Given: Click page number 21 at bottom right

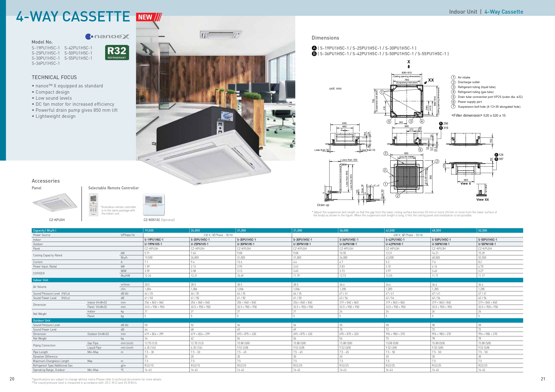Looking at the screenshot, I should [543, 379].
